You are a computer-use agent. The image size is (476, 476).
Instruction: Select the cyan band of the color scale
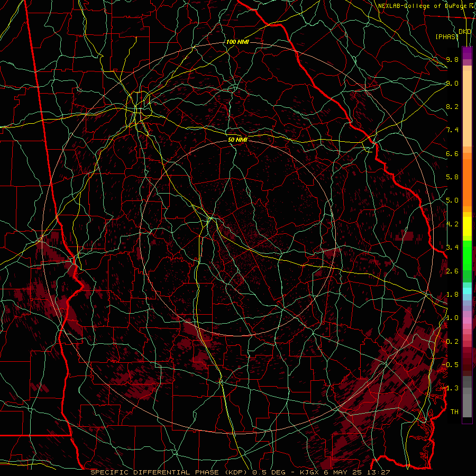click(x=467, y=291)
